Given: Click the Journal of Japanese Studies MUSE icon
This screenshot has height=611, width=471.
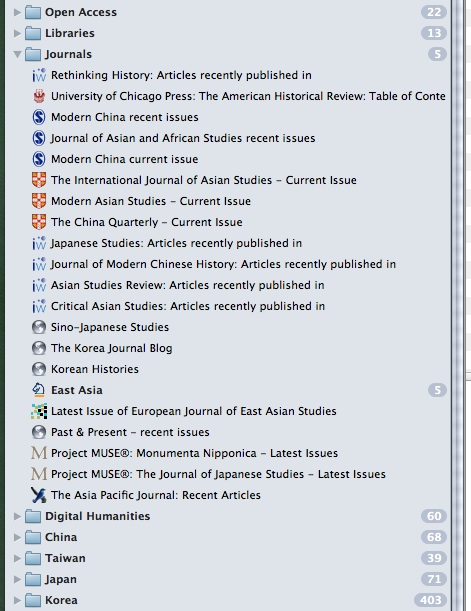Looking at the screenshot, I should (x=39, y=474).
